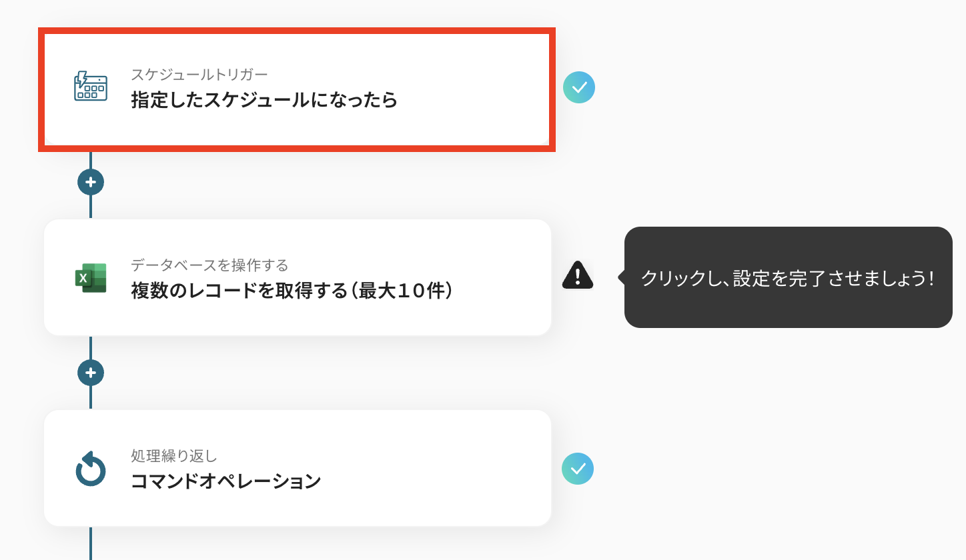Click the loop repeat arrow icon

click(91, 469)
